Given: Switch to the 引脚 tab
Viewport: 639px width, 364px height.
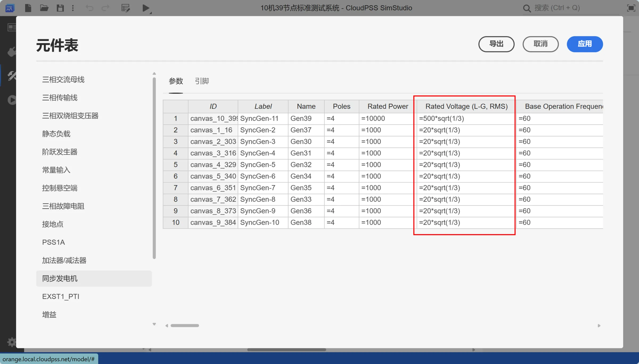Looking at the screenshot, I should coord(202,81).
